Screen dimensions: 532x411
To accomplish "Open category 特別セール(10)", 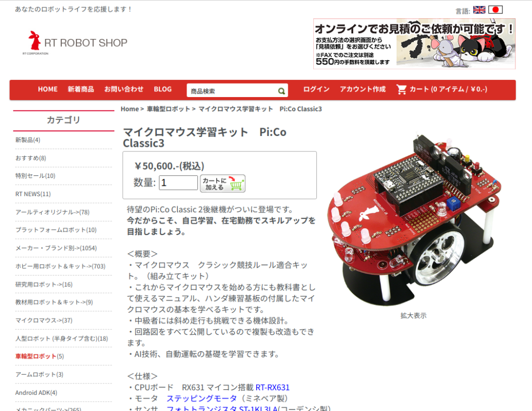I will pyautogui.click(x=35, y=175).
